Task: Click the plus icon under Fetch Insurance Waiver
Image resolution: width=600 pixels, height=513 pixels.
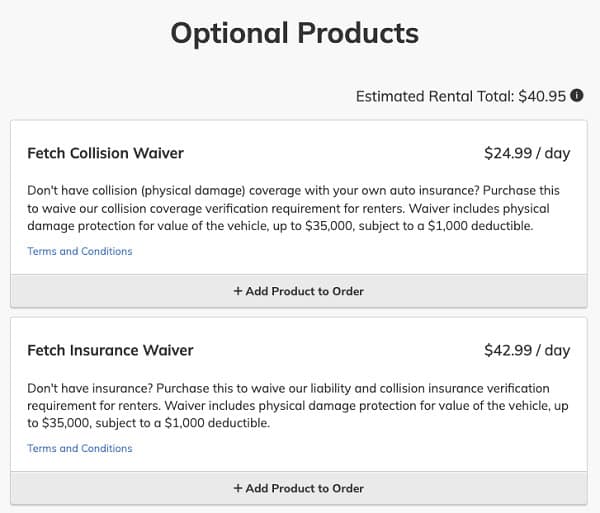Action: (x=238, y=488)
